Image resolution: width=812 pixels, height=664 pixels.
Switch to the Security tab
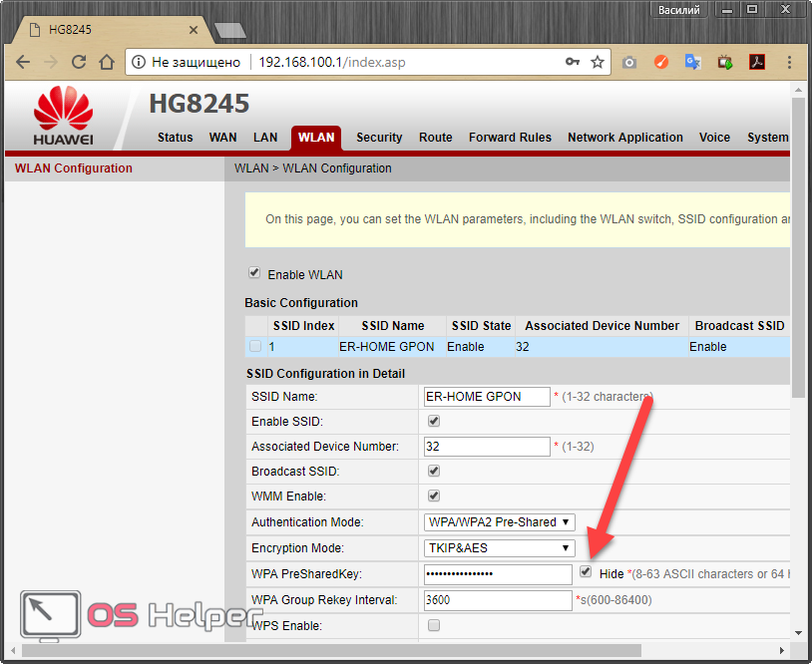(x=379, y=138)
